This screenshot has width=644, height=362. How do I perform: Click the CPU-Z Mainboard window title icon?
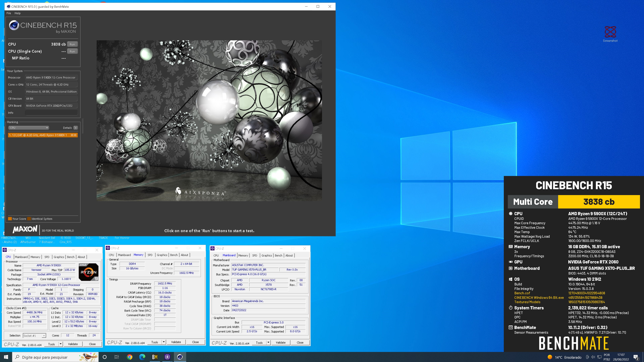coord(212,249)
